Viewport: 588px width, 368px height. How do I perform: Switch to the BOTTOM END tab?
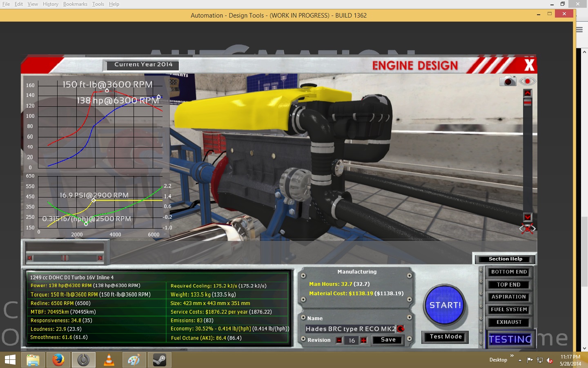tap(509, 272)
